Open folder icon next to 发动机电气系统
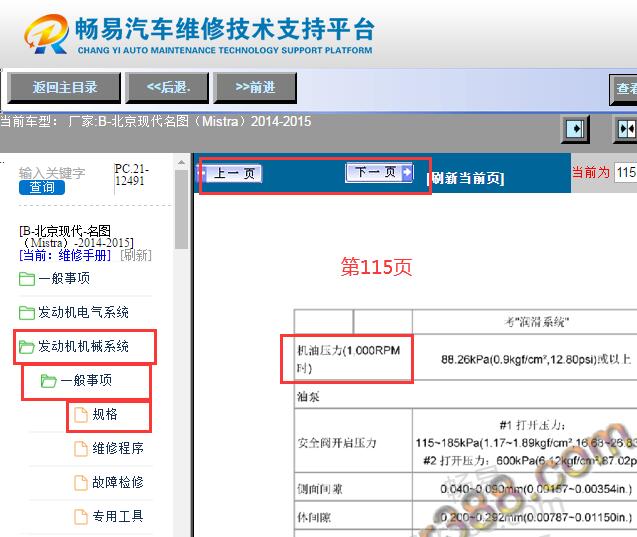This screenshot has height=537, width=637. tap(27, 313)
